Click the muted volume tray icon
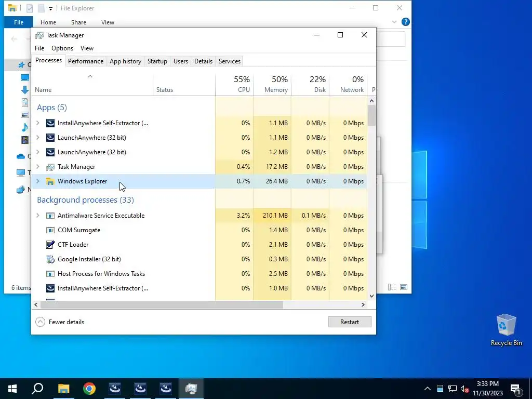Viewport: 532px width, 399px height. (x=464, y=389)
